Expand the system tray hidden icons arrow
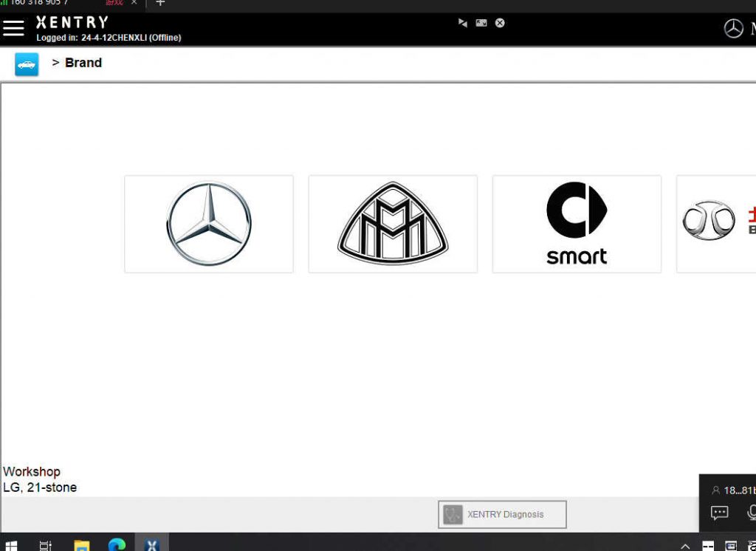 pos(685,546)
